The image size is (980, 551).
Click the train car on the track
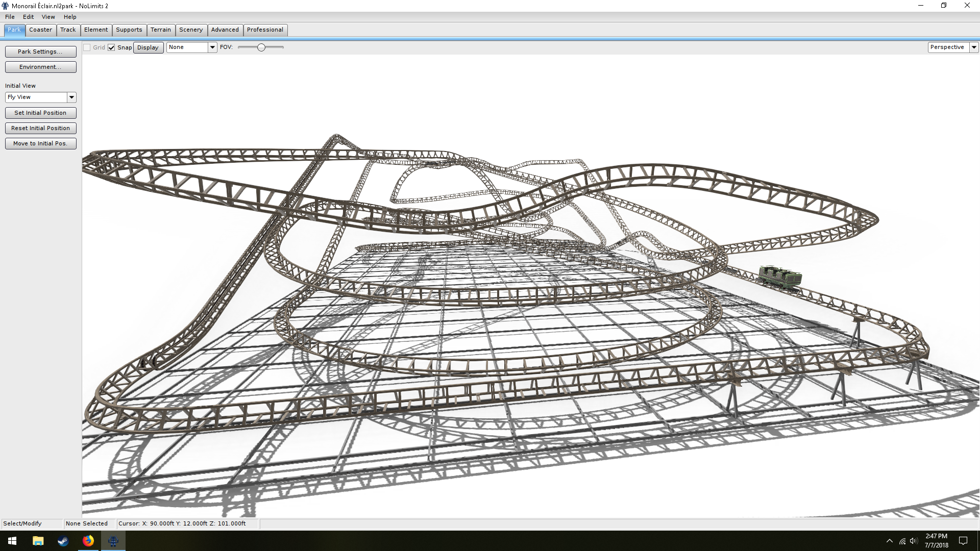coord(780,276)
